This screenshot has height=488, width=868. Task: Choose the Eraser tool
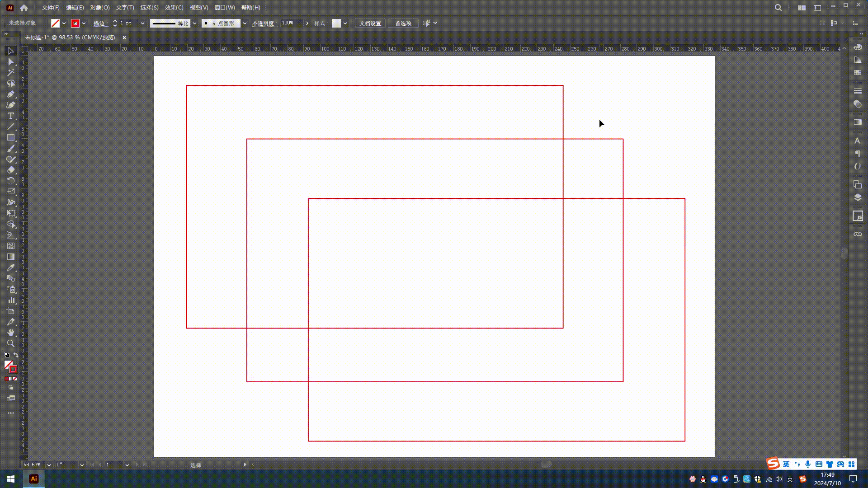coord(11,170)
